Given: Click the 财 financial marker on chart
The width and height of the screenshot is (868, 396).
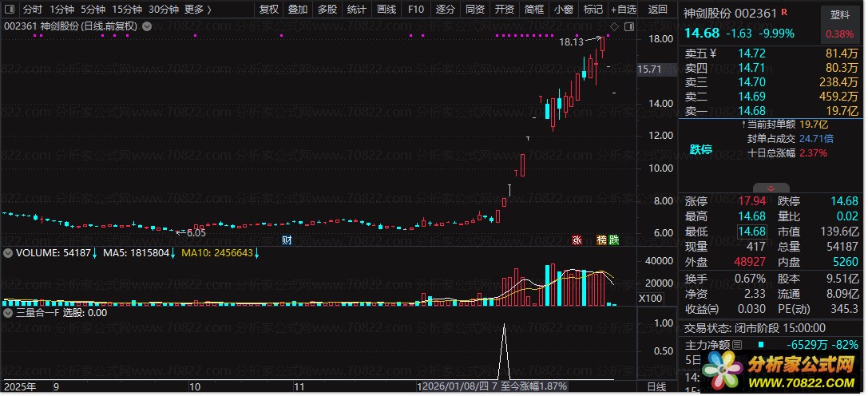Looking at the screenshot, I should (x=287, y=240).
